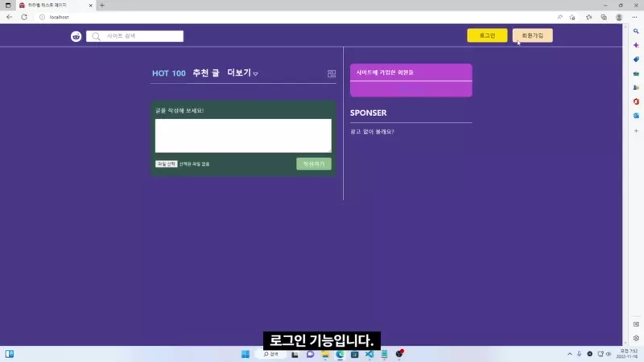Focus the post writing text area
The height and width of the screenshot is (362, 644).
(243, 136)
